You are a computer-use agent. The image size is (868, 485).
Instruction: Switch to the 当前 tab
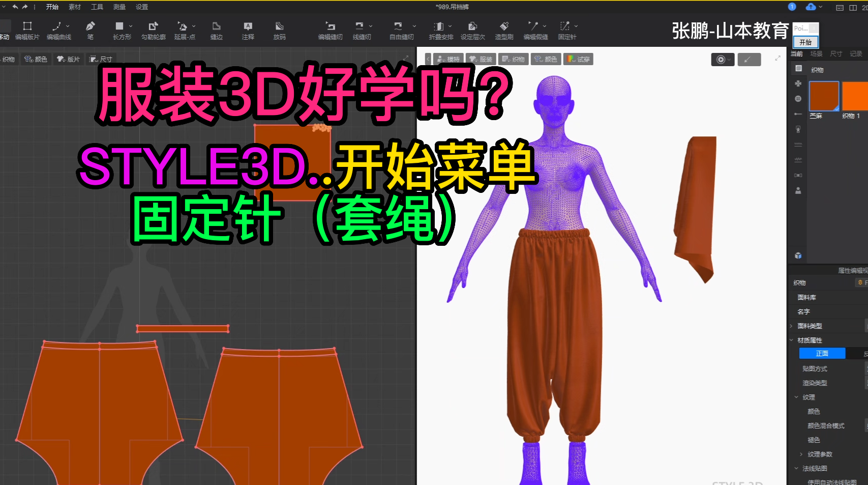coord(797,54)
